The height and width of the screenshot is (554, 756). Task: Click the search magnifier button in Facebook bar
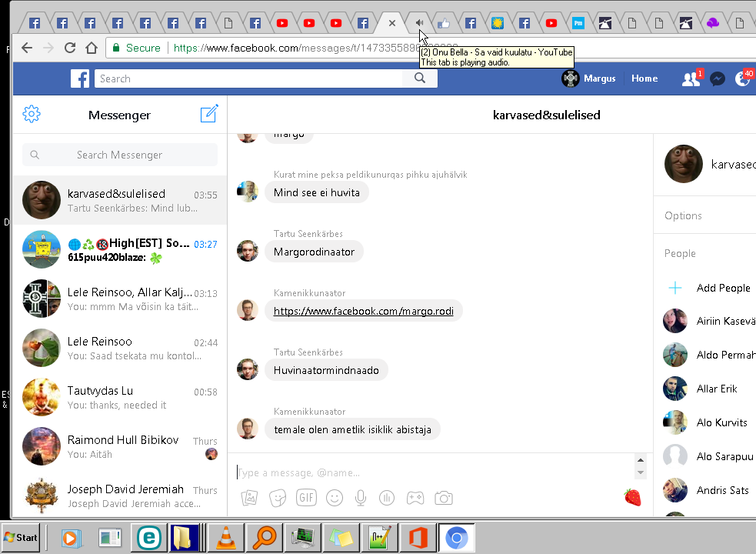coord(420,78)
